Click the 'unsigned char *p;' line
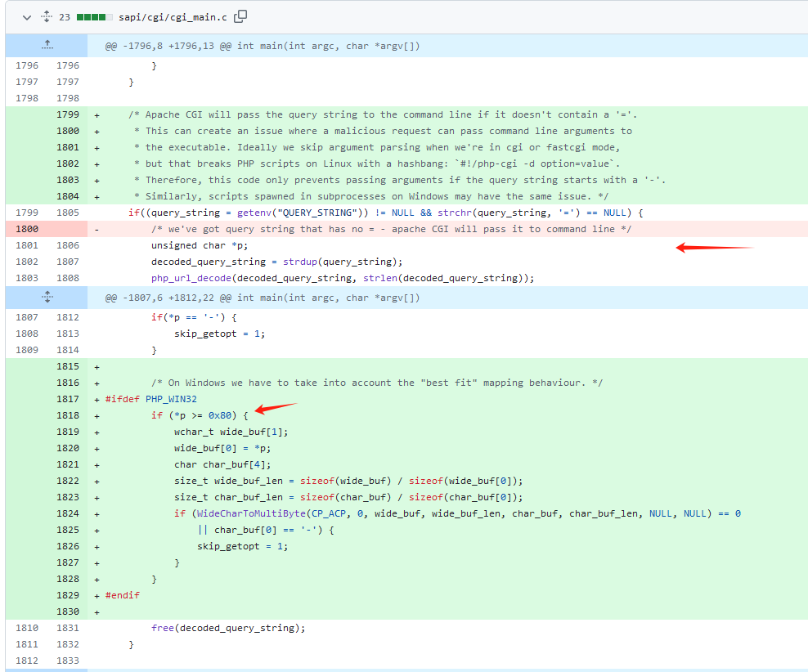 [200, 245]
